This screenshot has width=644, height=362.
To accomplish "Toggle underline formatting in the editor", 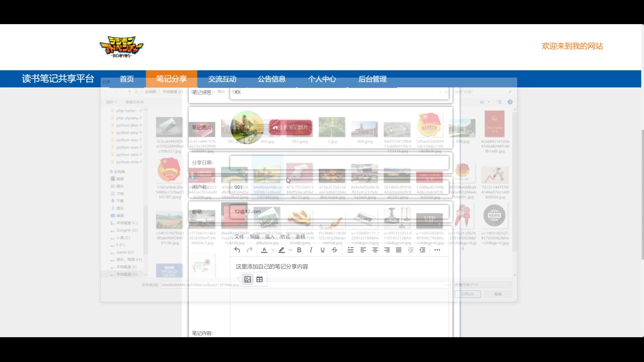I will [x=323, y=250].
